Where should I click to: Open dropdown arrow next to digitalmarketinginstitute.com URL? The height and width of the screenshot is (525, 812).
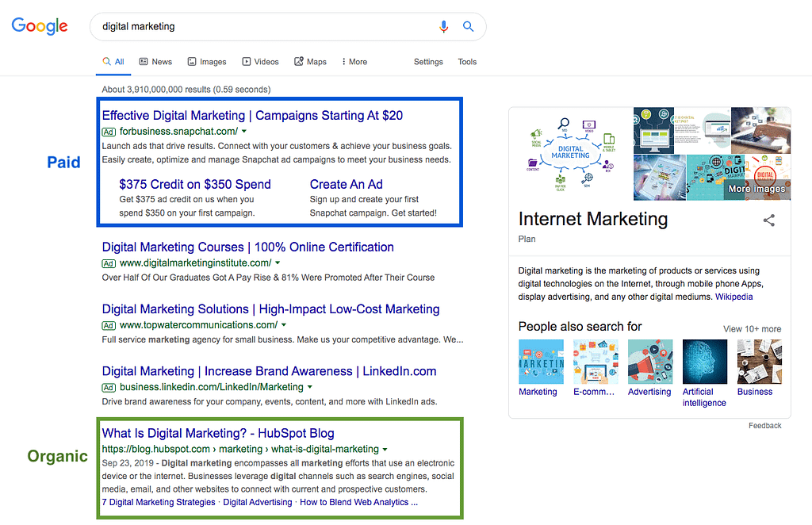coord(278,263)
